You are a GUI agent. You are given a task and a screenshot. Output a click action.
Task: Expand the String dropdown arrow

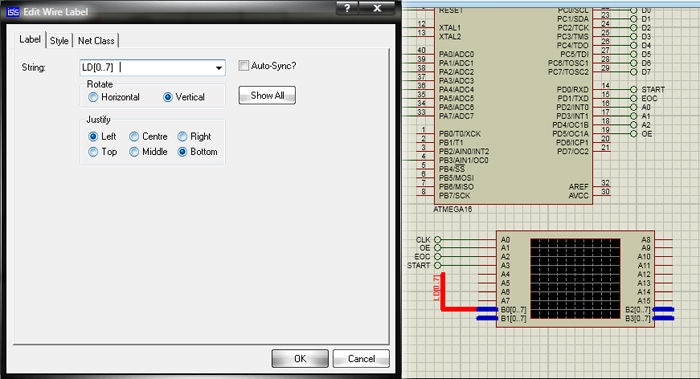click(x=219, y=68)
